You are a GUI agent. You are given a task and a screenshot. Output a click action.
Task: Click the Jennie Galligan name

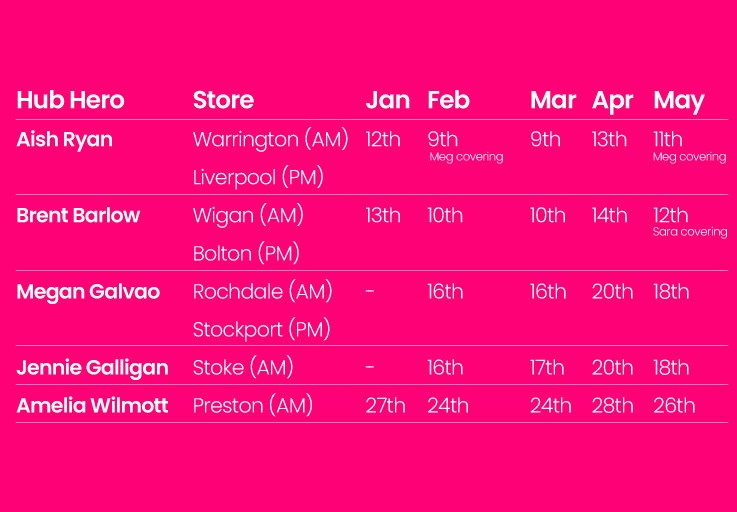tap(92, 368)
